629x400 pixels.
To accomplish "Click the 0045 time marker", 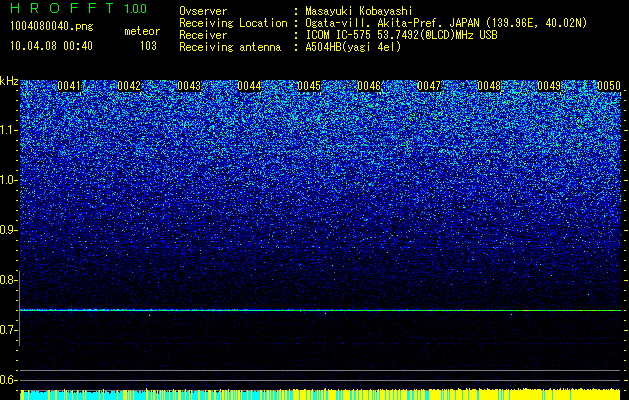I will [309, 86].
